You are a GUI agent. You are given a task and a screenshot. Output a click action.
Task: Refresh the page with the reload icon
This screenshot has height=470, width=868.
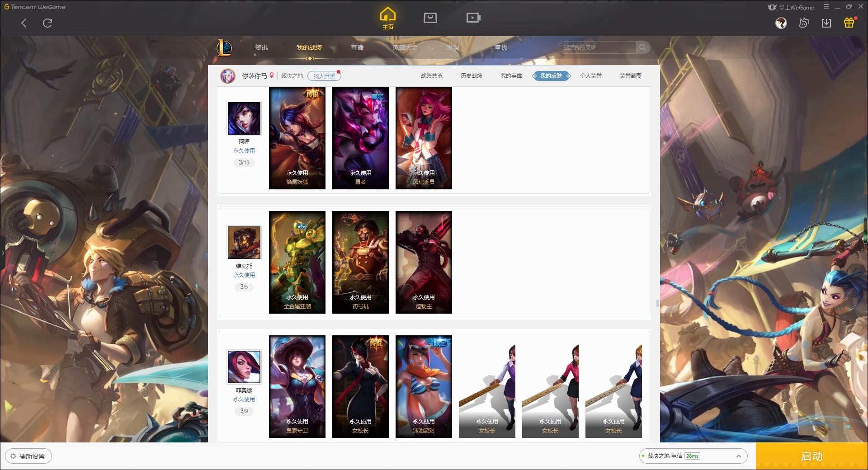[47, 23]
